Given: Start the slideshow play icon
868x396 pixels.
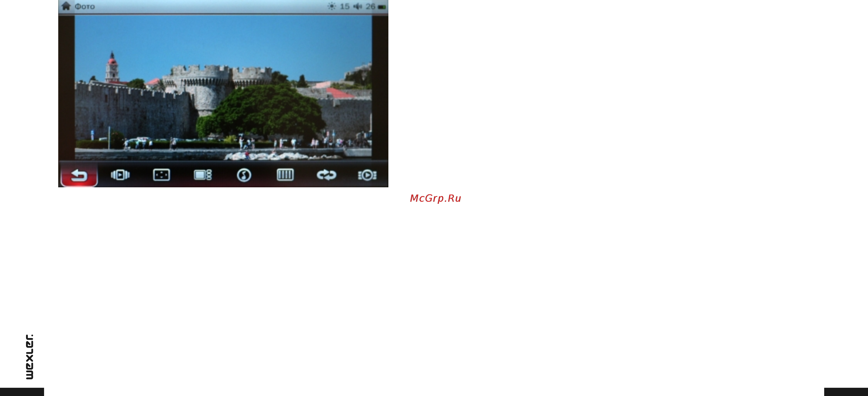Looking at the screenshot, I should [120, 175].
